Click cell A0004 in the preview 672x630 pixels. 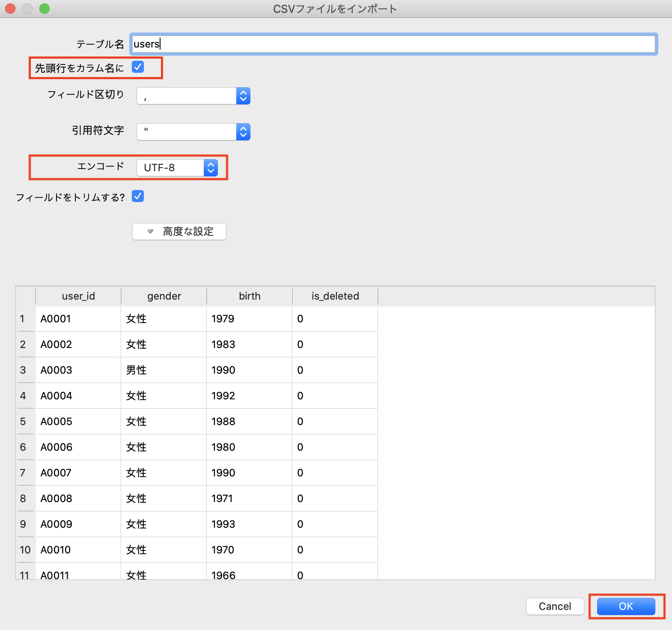coord(78,396)
